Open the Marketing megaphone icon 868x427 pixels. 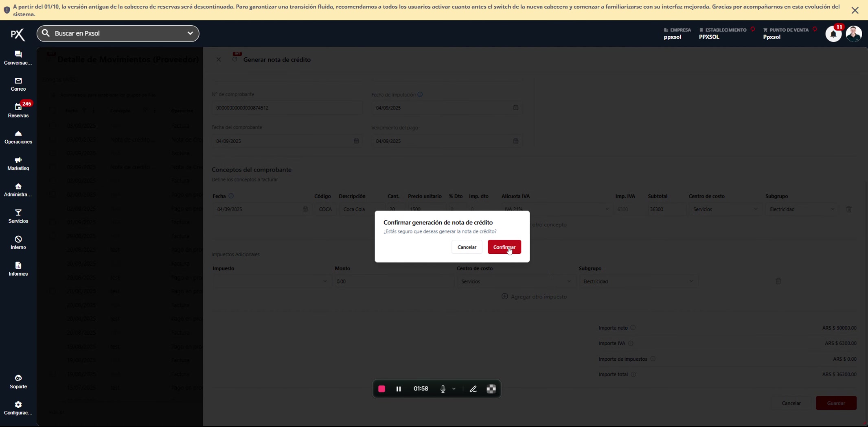coord(18,163)
